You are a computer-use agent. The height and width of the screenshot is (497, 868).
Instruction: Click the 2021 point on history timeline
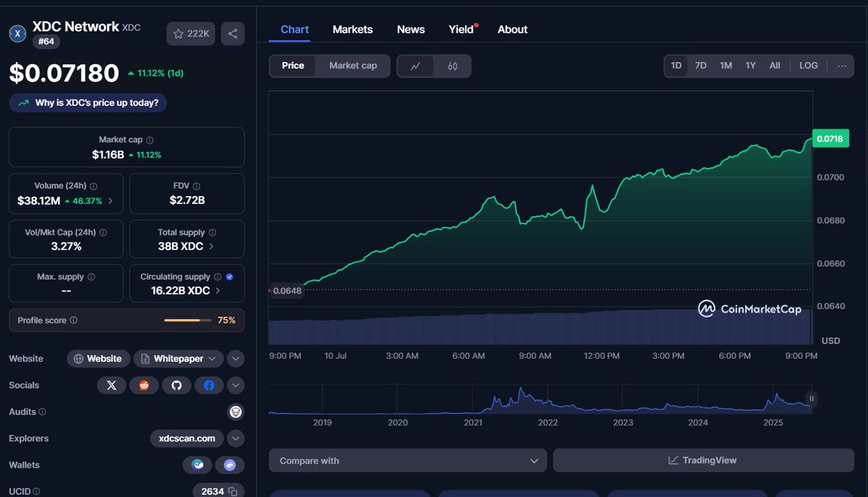coord(472,422)
